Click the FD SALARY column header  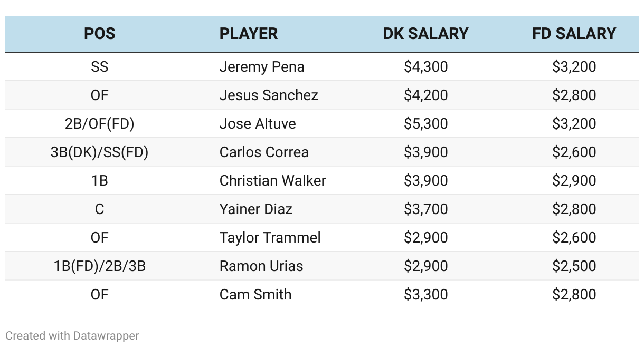coord(574,34)
